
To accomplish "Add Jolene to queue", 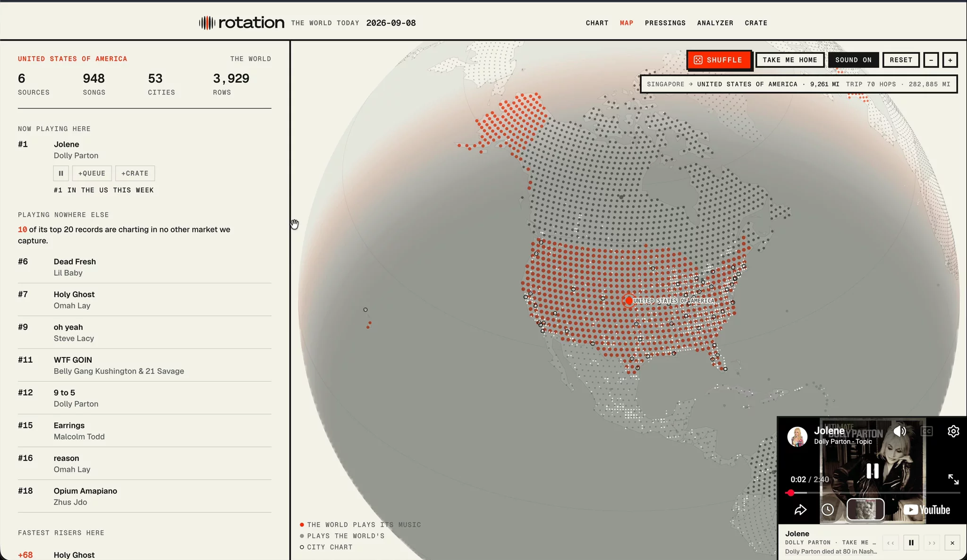I will (x=92, y=173).
